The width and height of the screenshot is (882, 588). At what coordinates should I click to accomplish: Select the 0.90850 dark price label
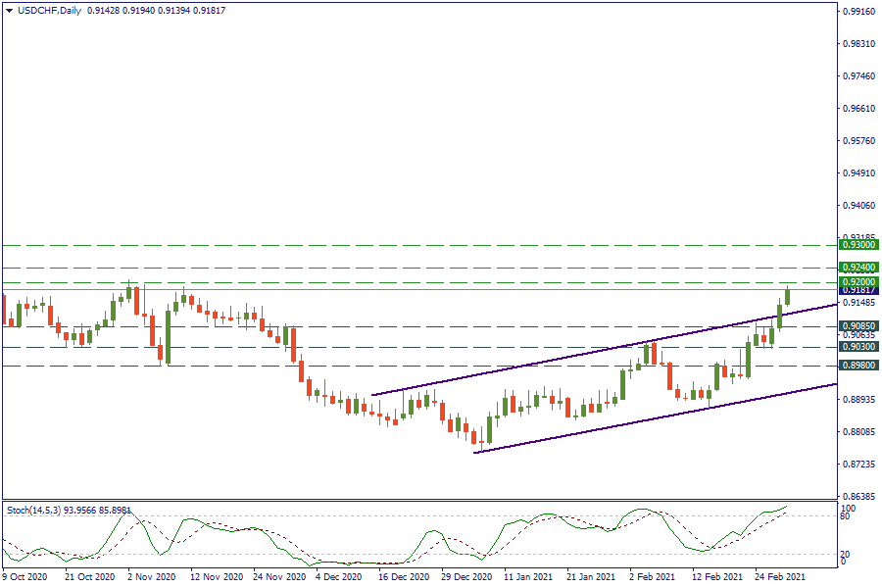[858, 326]
